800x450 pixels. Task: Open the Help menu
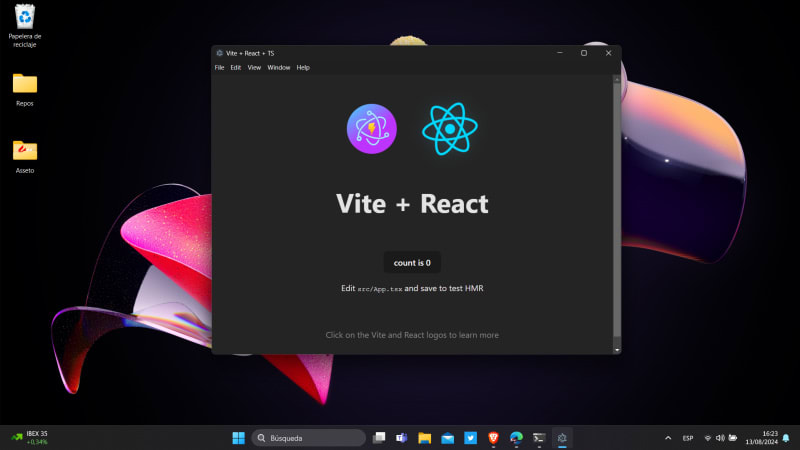(x=303, y=67)
